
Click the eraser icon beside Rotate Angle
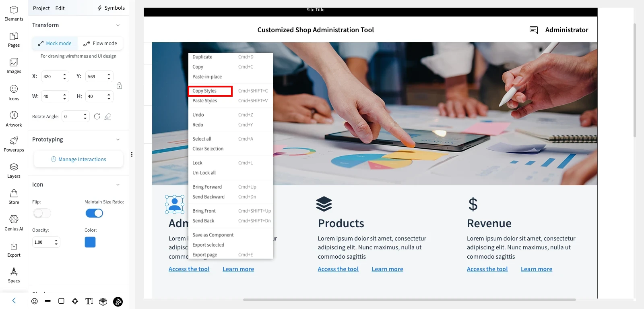point(107,116)
